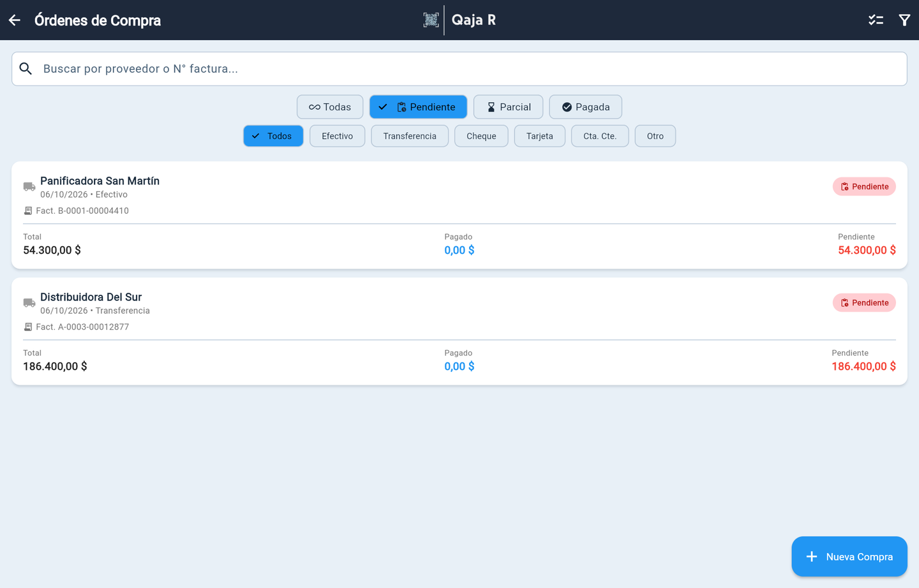Filter by Cheque payment method
This screenshot has height=588, width=919.
481,136
